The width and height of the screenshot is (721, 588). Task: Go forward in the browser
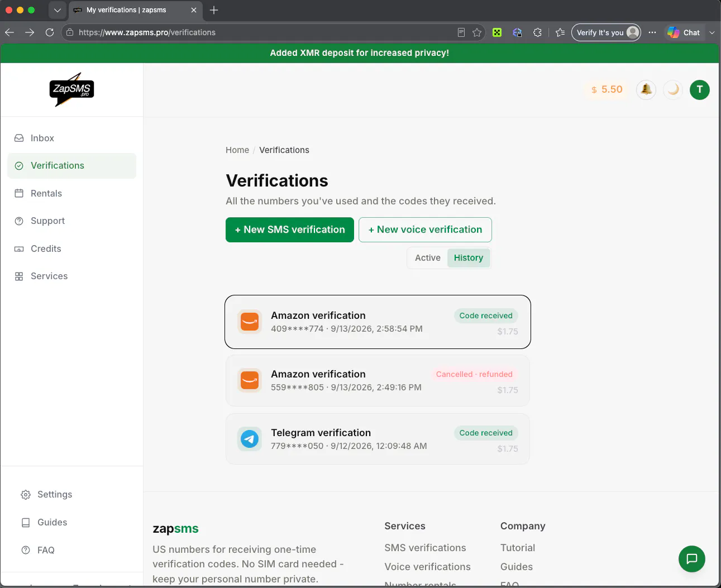point(30,32)
